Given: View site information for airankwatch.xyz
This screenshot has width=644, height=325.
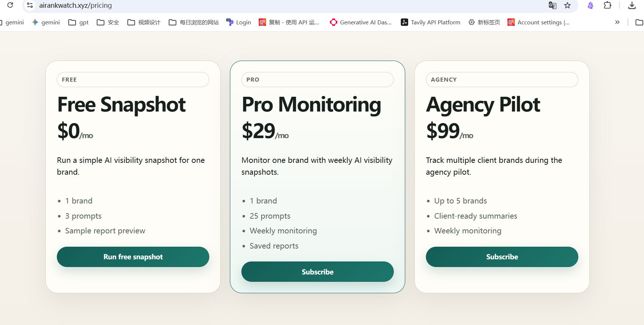Looking at the screenshot, I should (x=30, y=5).
